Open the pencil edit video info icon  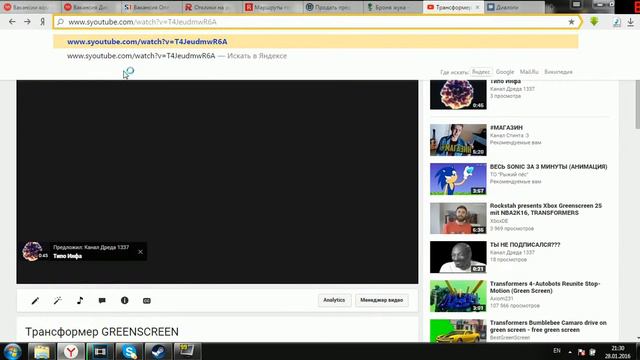tap(35, 301)
